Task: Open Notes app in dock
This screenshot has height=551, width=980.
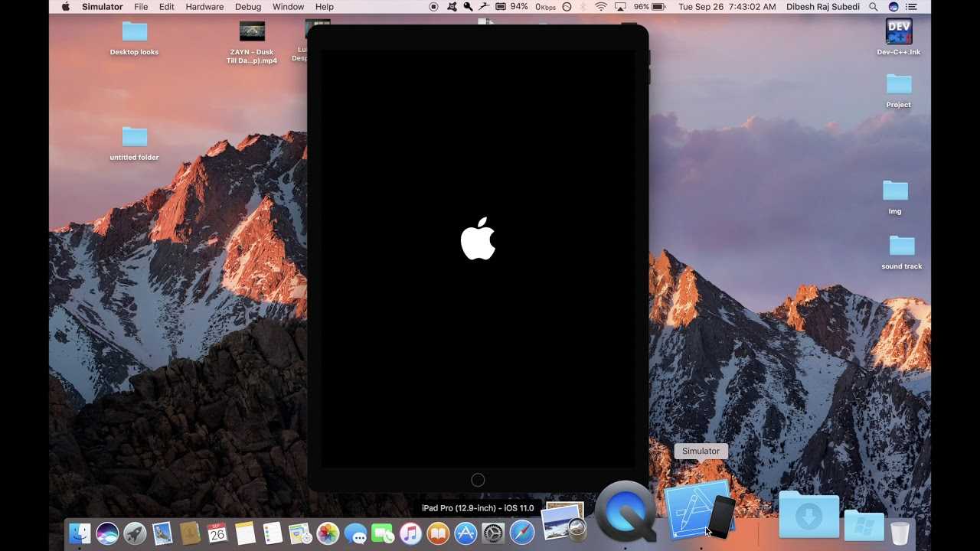Action: [245, 533]
